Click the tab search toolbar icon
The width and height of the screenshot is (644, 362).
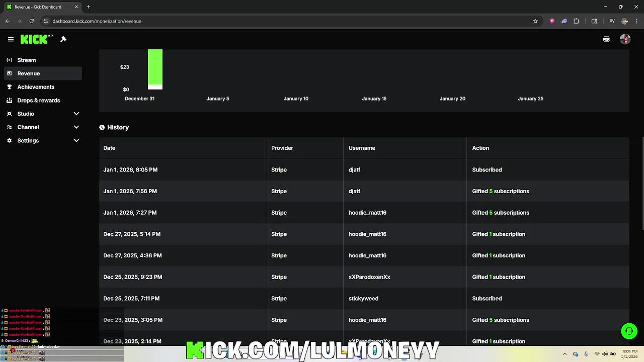click(594, 21)
